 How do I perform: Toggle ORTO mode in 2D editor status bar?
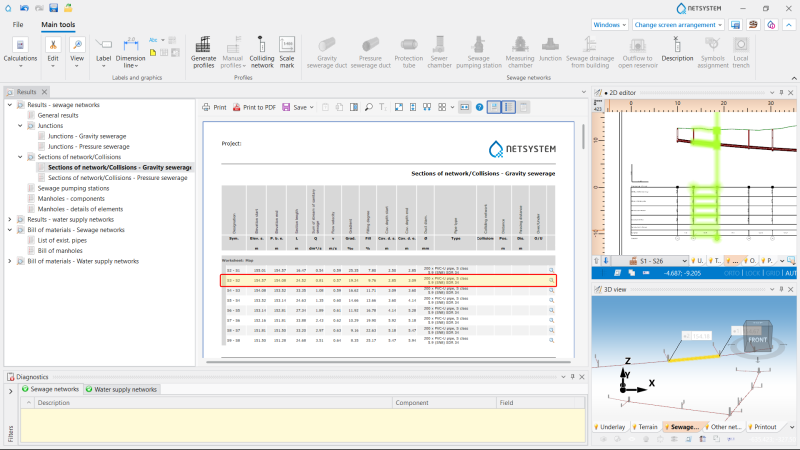731,273
